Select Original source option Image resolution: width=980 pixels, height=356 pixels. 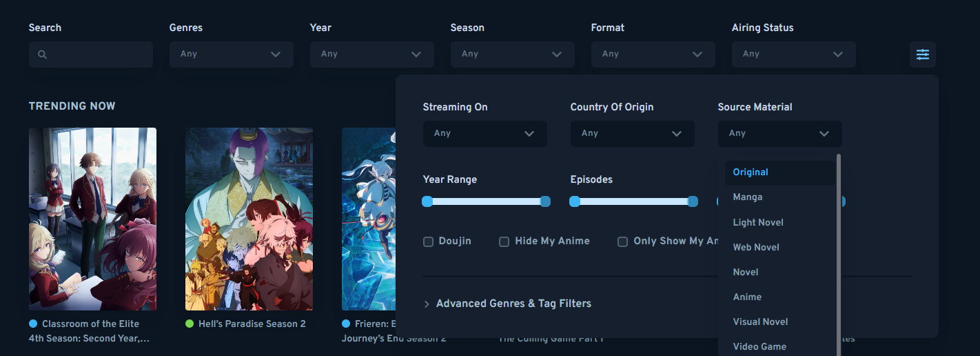pyautogui.click(x=780, y=172)
